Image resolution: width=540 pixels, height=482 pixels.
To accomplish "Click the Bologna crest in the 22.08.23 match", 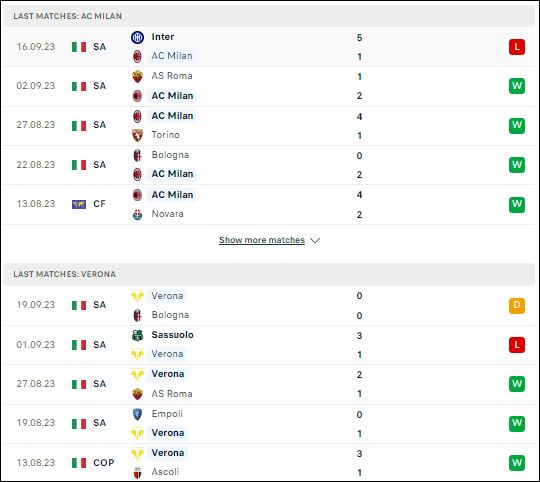I will click(137, 156).
